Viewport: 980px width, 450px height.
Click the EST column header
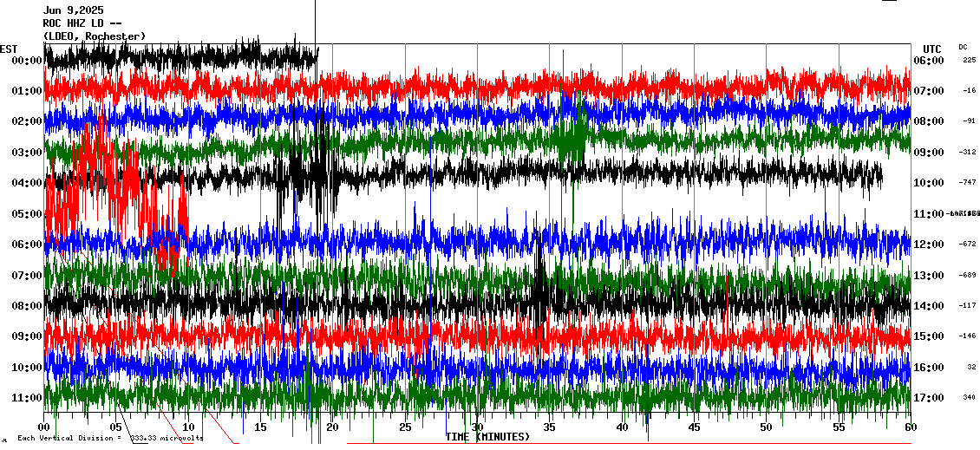pos(9,49)
